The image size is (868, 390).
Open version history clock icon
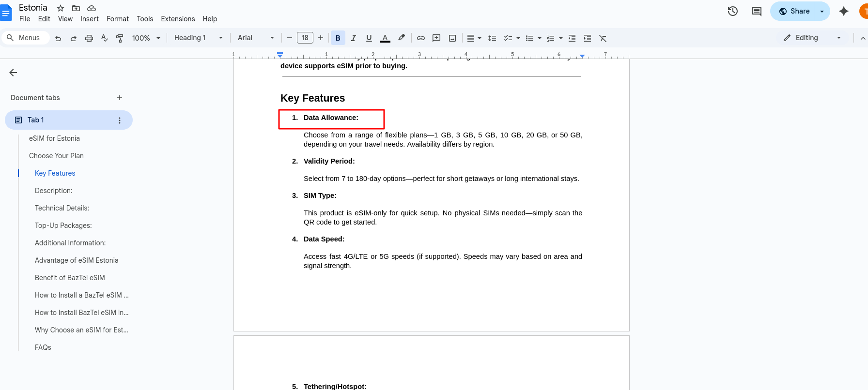click(x=732, y=11)
